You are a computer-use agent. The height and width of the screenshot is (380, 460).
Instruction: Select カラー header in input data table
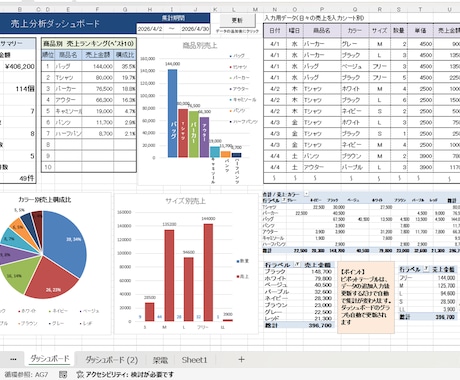[354, 31]
